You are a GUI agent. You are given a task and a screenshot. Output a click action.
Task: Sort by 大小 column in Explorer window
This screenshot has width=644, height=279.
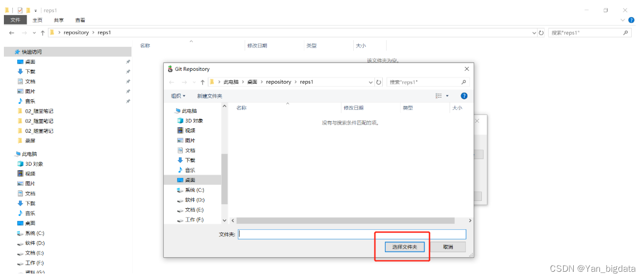tap(360, 46)
